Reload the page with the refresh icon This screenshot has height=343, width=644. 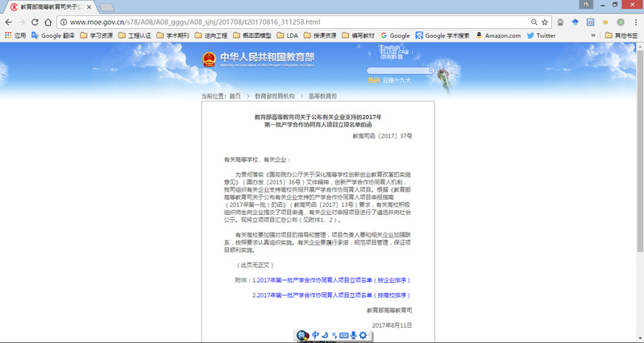coord(47,22)
